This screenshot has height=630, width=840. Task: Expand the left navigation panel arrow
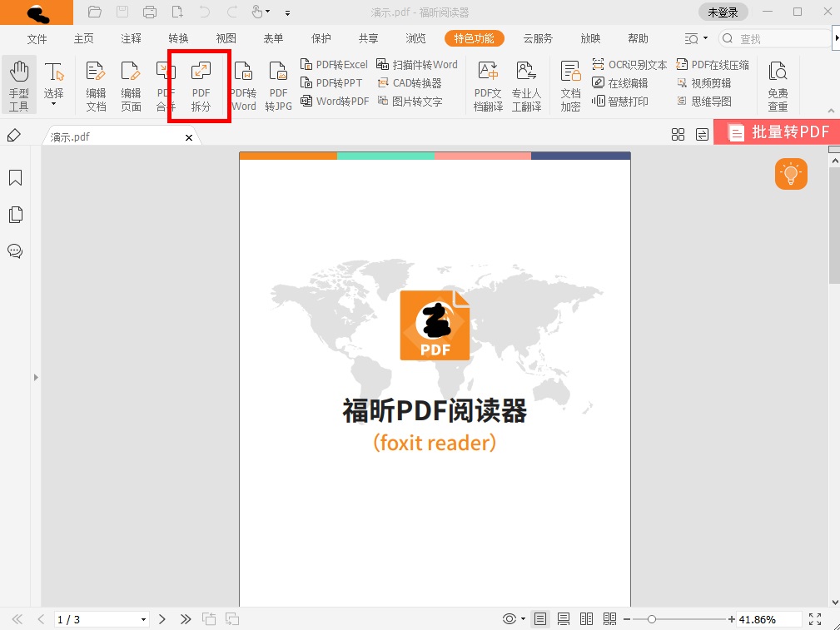(x=36, y=377)
